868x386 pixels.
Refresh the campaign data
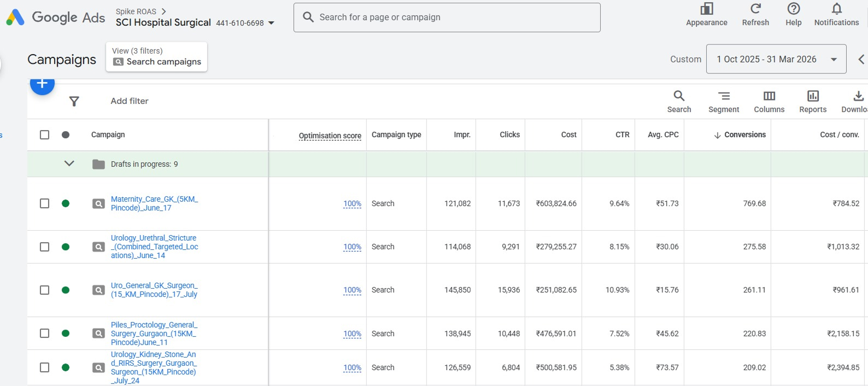[x=755, y=9]
